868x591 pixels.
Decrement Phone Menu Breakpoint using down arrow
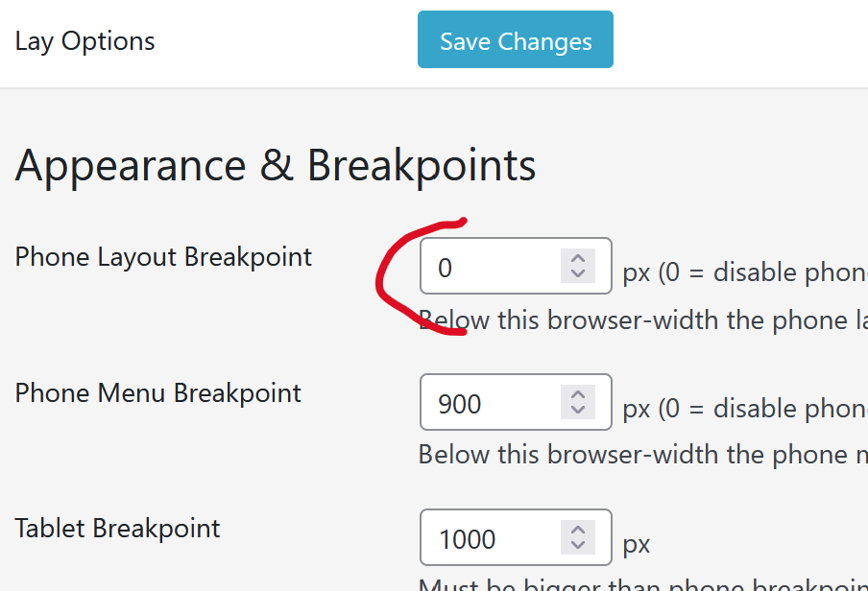click(578, 411)
